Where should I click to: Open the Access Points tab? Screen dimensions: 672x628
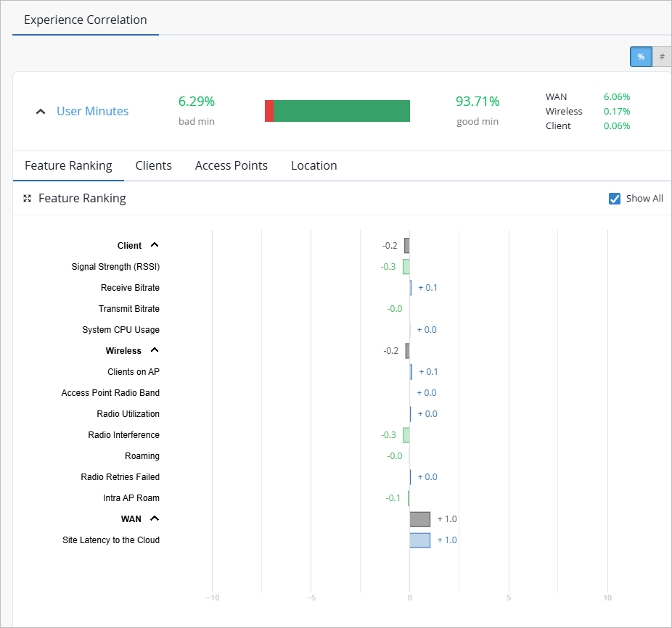click(x=231, y=166)
